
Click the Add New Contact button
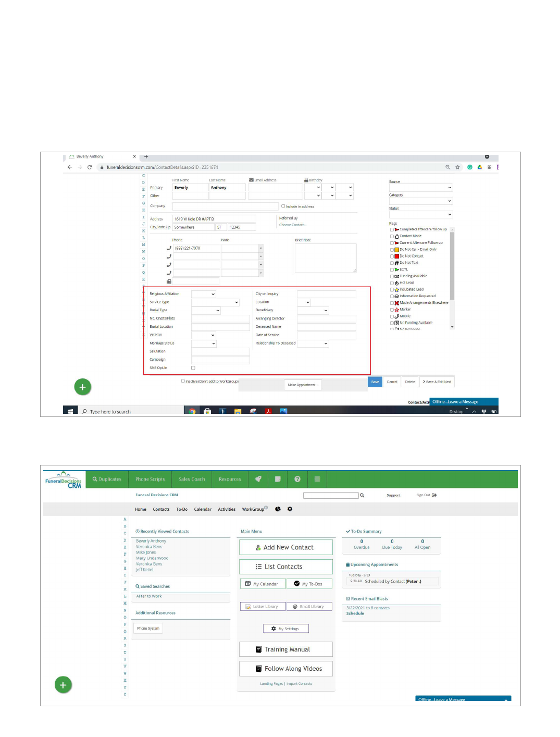pyautogui.click(x=285, y=547)
